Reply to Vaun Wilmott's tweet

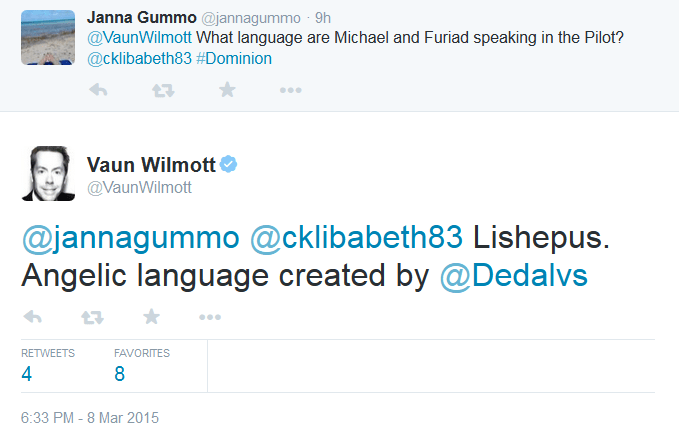point(32,317)
